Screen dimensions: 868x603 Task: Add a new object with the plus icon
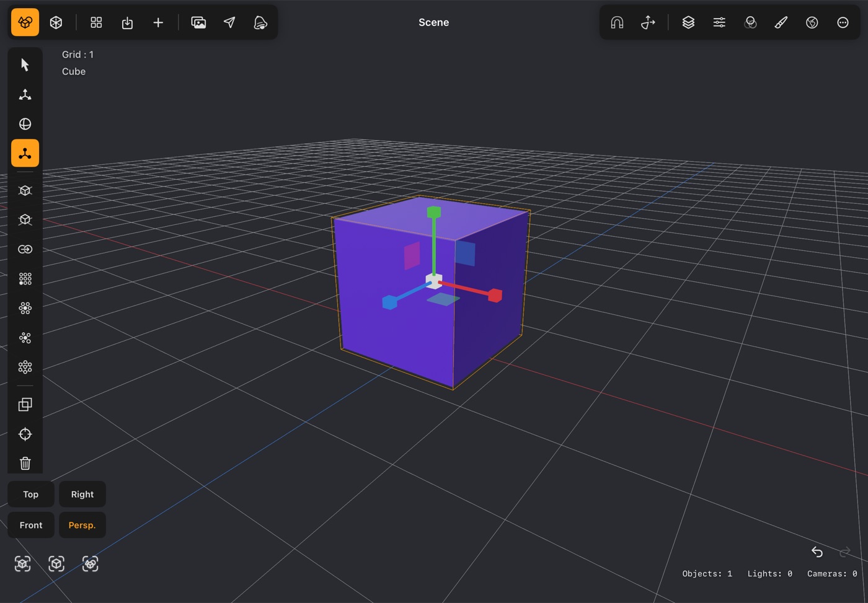click(158, 22)
